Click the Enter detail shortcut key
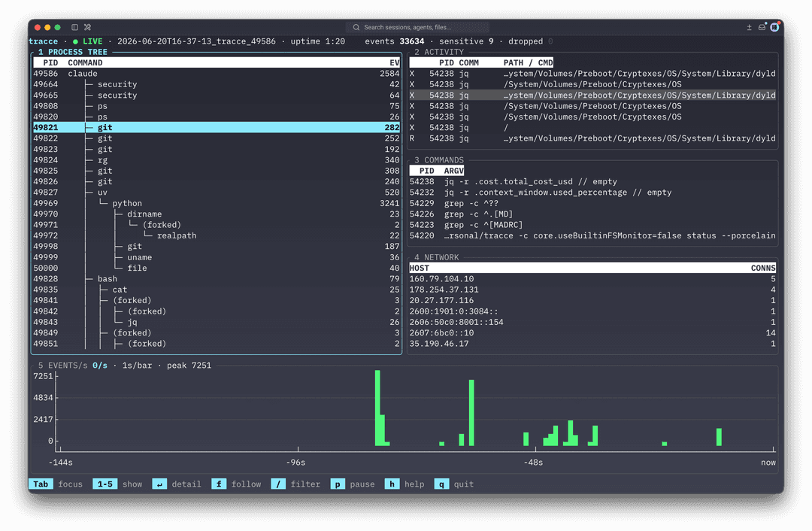 point(159,484)
